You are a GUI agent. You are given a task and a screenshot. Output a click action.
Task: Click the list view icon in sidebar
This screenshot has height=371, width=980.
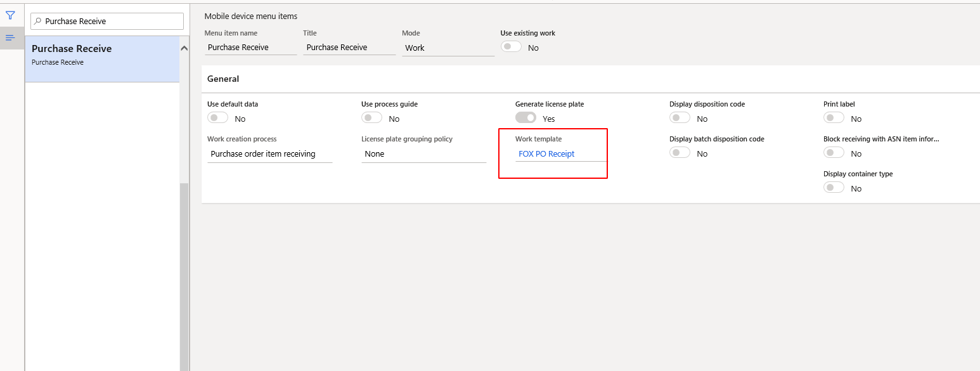pos(11,37)
